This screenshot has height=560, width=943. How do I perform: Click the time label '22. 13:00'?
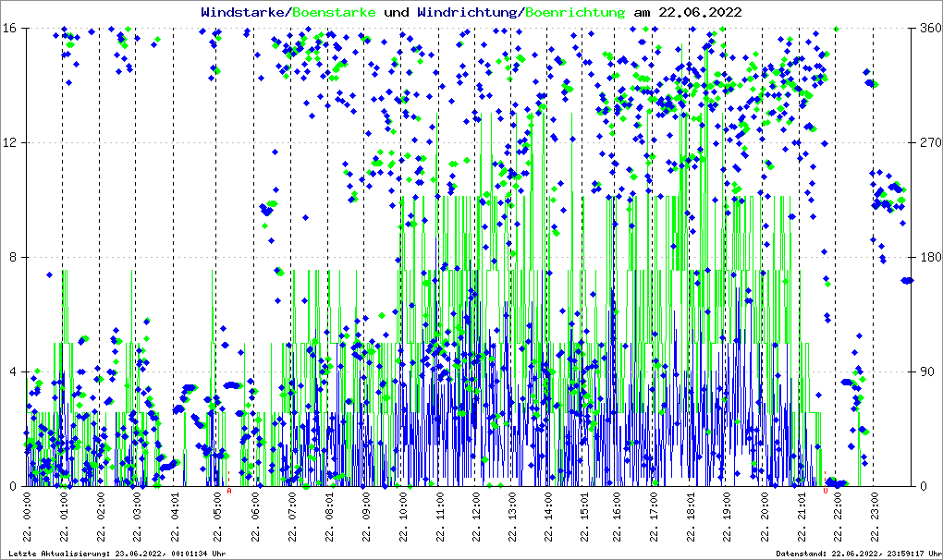511,517
